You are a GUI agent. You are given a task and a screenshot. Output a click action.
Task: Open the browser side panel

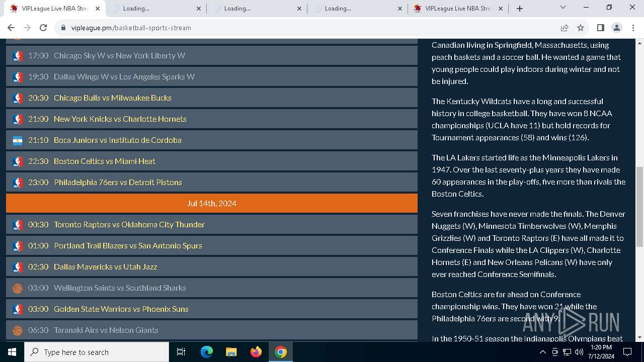pyautogui.click(x=600, y=28)
